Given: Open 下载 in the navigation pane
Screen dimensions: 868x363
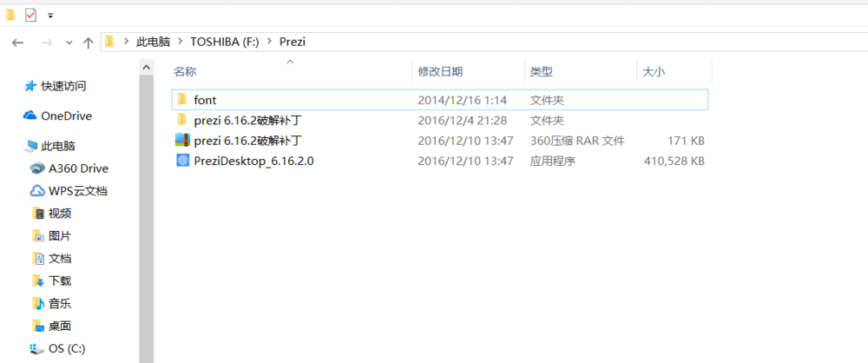Looking at the screenshot, I should click(60, 281).
